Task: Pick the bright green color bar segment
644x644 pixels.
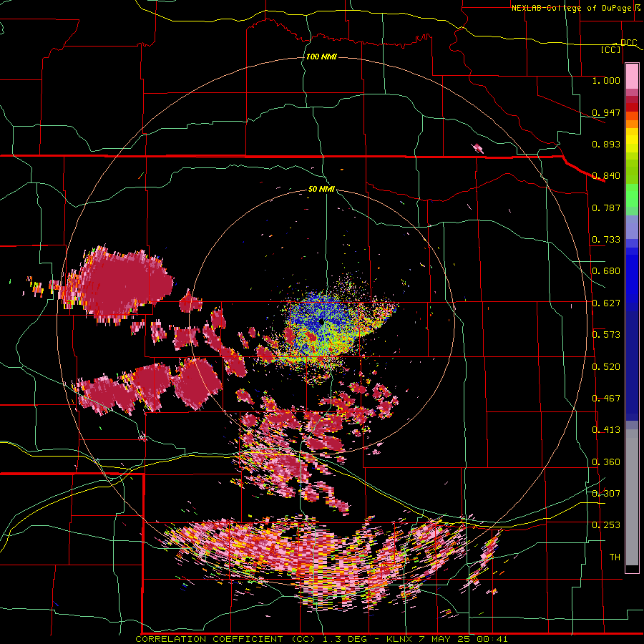Action: click(x=632, y=195)
